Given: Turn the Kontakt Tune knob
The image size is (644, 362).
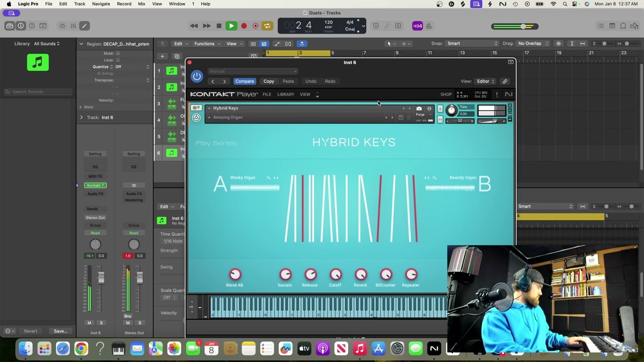Looking at the screenshot, I should 452,111.
